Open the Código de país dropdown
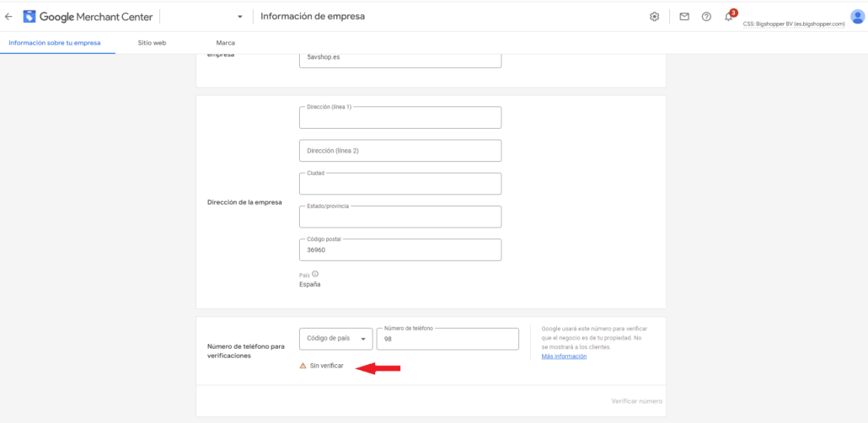868x423 pixels. click(x=335, y=338)
